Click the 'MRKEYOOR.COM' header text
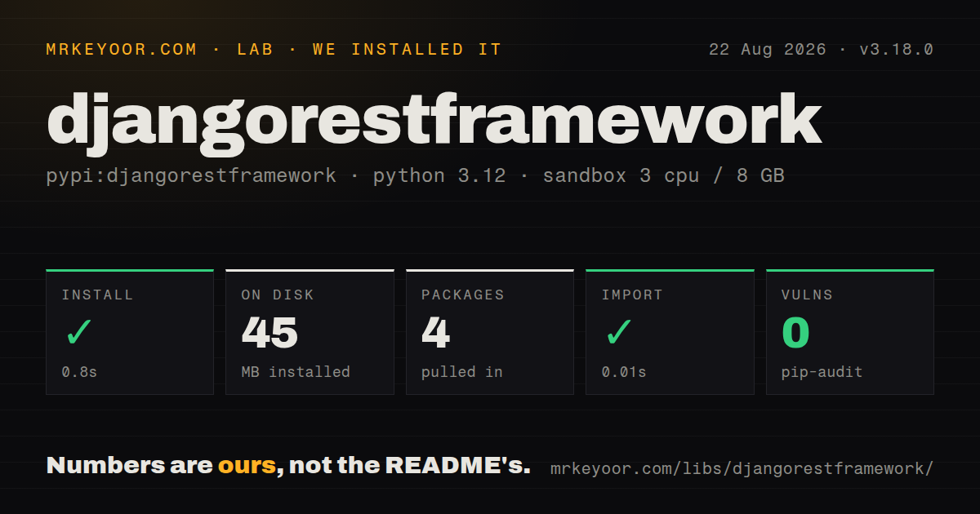The image size is (980, 514). [x=122, y=50]
